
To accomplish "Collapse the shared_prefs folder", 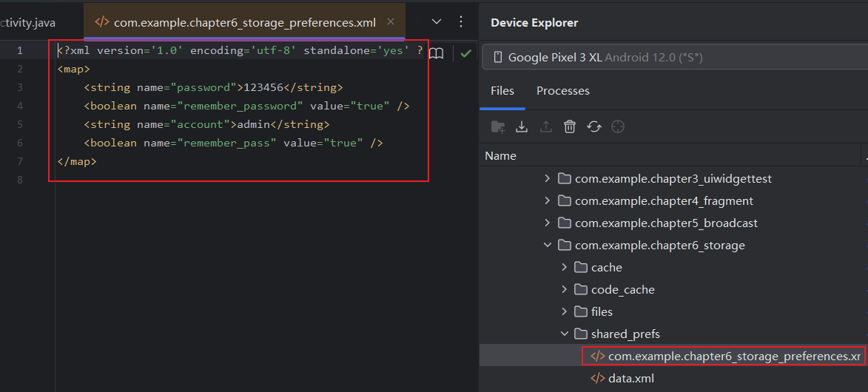I will [564, 334].
